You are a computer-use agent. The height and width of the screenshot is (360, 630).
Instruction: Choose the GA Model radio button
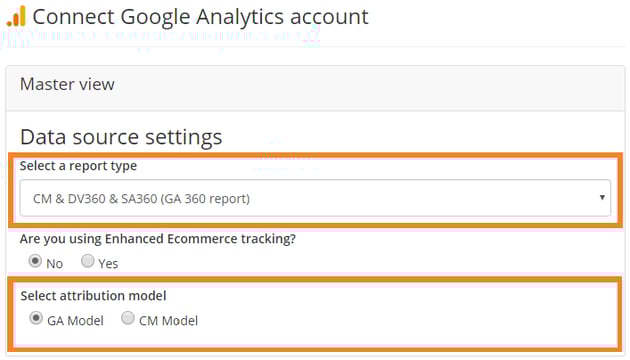(x=36, y=318)
